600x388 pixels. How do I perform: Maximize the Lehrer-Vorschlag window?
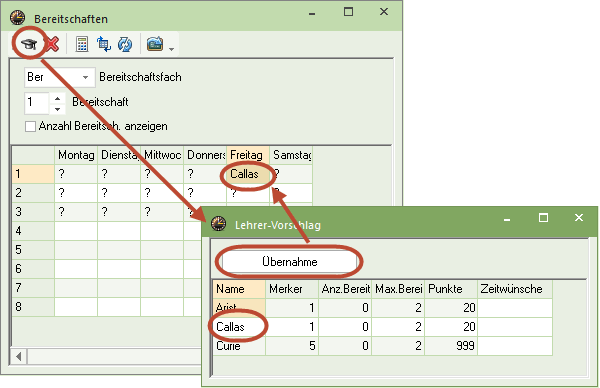(x=543, y=218)
